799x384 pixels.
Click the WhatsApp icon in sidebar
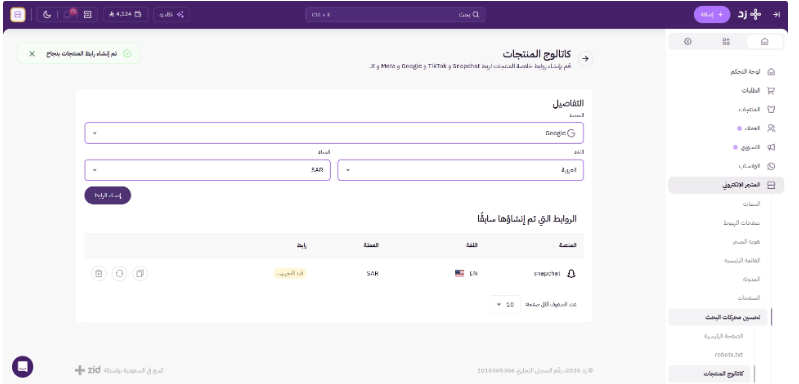point(771,166)
